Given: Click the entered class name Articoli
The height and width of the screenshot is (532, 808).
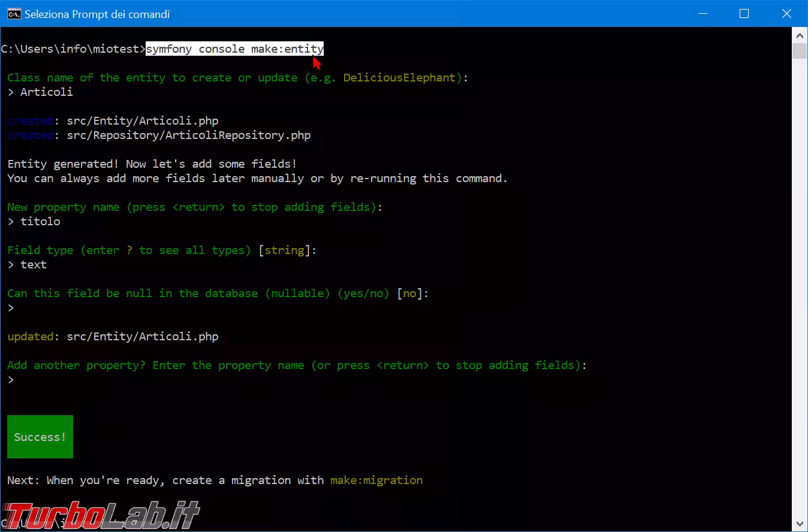Looking at the screenshot, I should tap(46, 92).
